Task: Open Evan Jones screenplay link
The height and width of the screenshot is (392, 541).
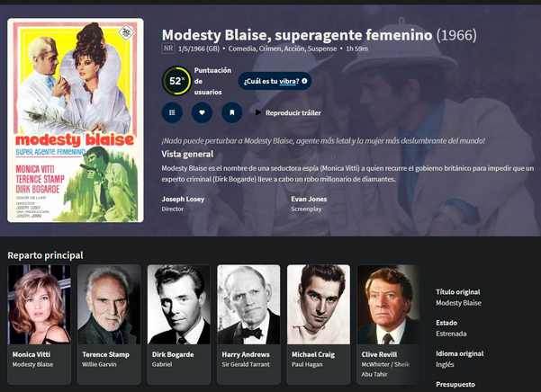Action: [309, 199]
